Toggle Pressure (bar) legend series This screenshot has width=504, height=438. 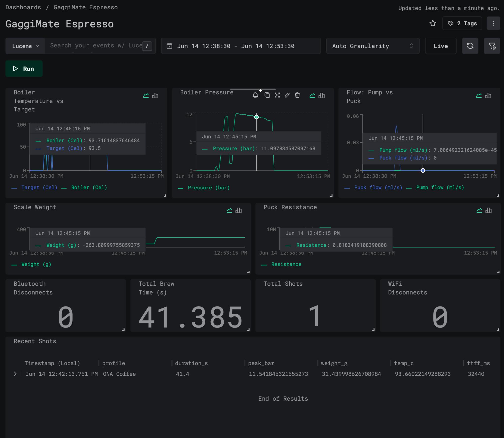[204, 188]
